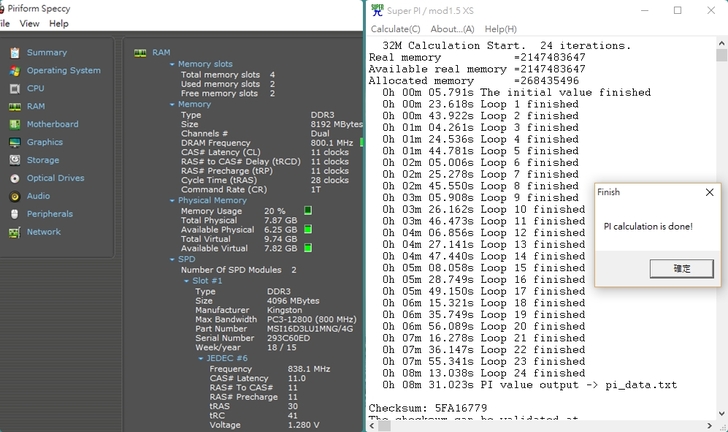Open the View menu in Speccy
728x432 pixels.
click(30, 23)
